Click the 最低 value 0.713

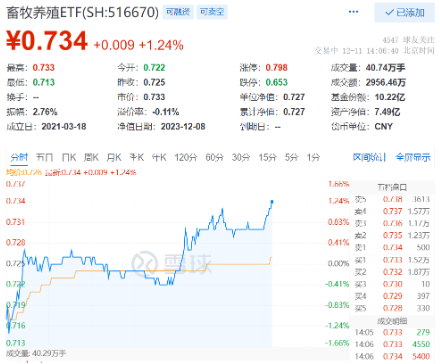[43, 82]
